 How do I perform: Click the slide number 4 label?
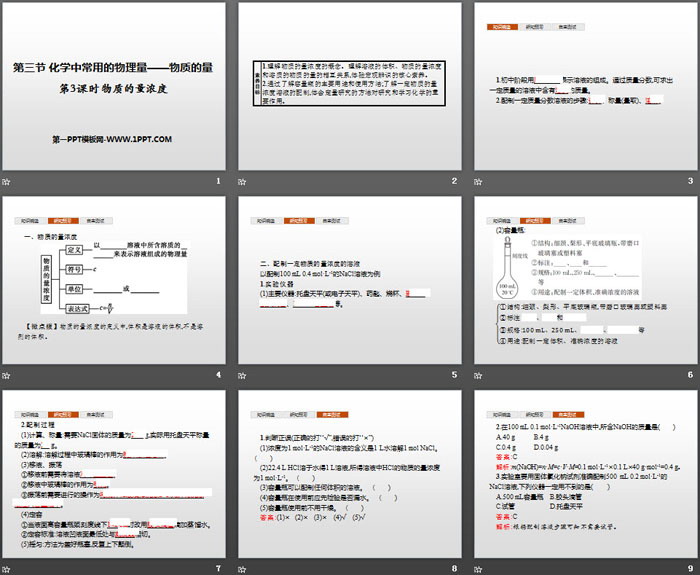pyautogui.click(x=218, y=375)
